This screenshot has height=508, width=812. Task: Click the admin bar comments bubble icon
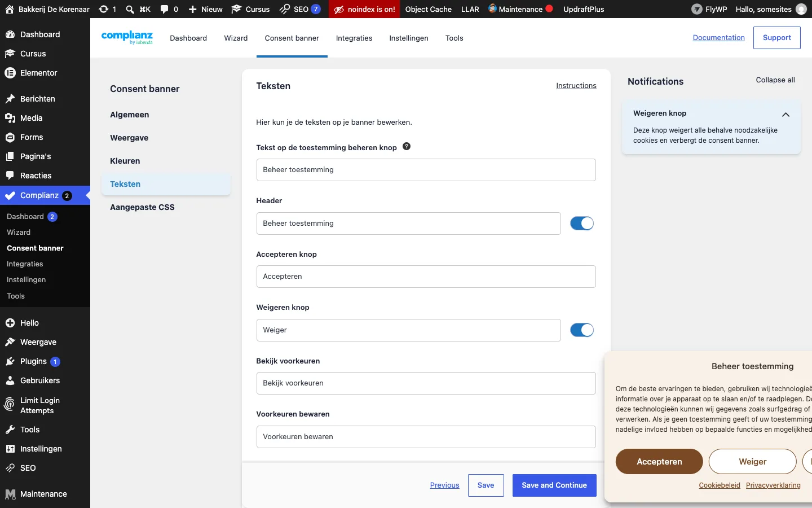(164, 9)
